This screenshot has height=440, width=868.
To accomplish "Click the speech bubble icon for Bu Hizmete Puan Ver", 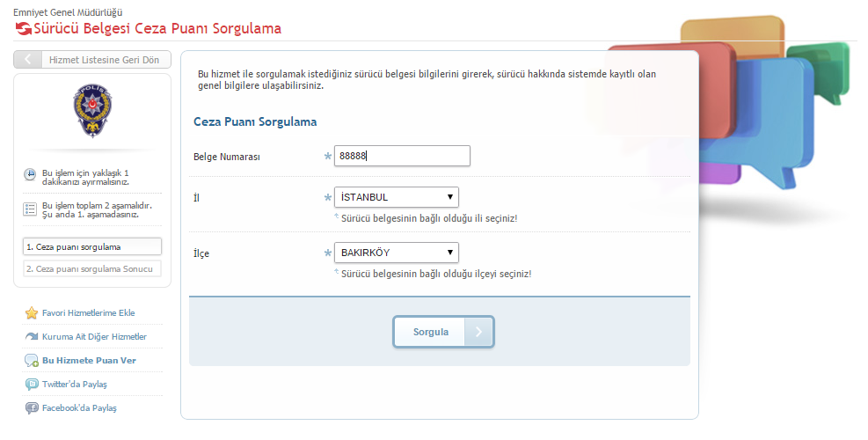I will click(x=32, y=361).
